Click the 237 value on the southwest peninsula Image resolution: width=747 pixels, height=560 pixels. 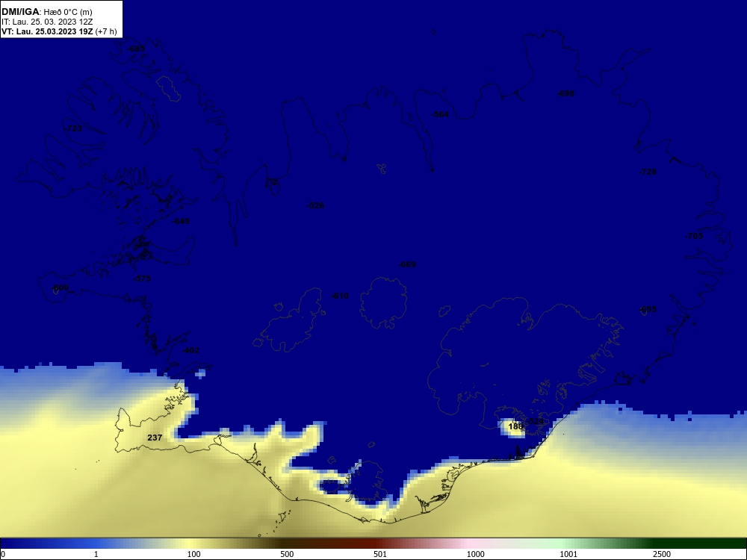[x=155, y=438]
